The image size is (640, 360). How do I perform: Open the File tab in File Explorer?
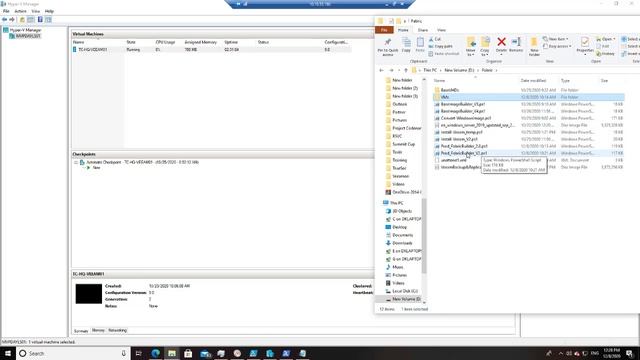coord(384,30)
